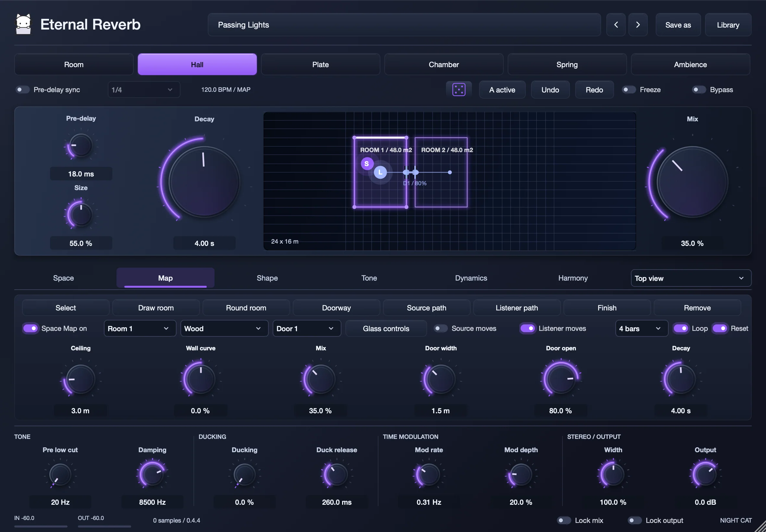Click the Pre-delay 18.0 ms value field
766x532 pixels.
click(81, 174)
